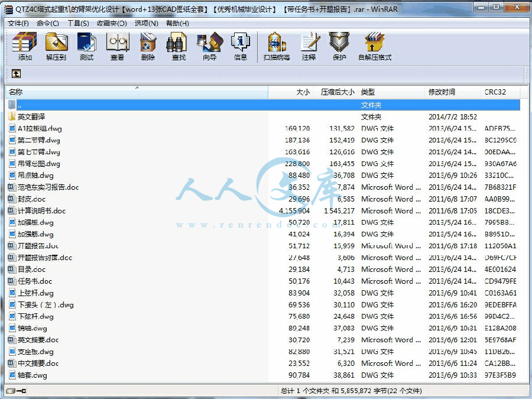Select the 英文翻译 folder name
Screen dimensions: 532x399
(31, 116)
